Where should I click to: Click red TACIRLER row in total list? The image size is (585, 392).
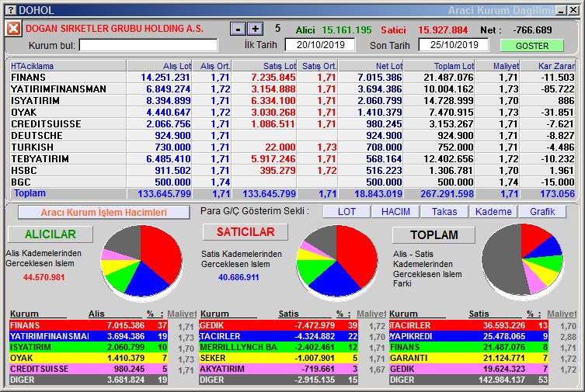468,325
